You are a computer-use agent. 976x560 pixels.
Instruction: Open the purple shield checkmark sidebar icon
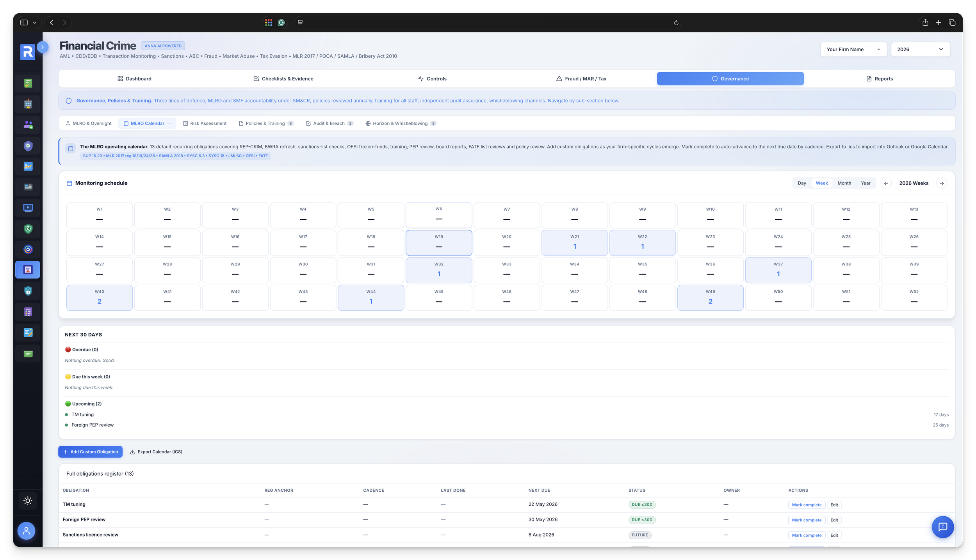28,146
